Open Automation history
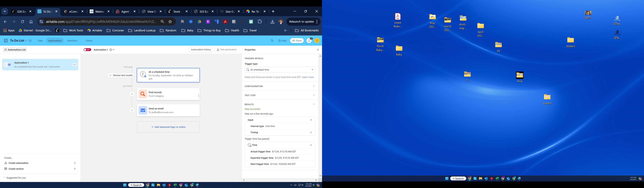This screenshot has height=188, width=644. pos(201,50)
